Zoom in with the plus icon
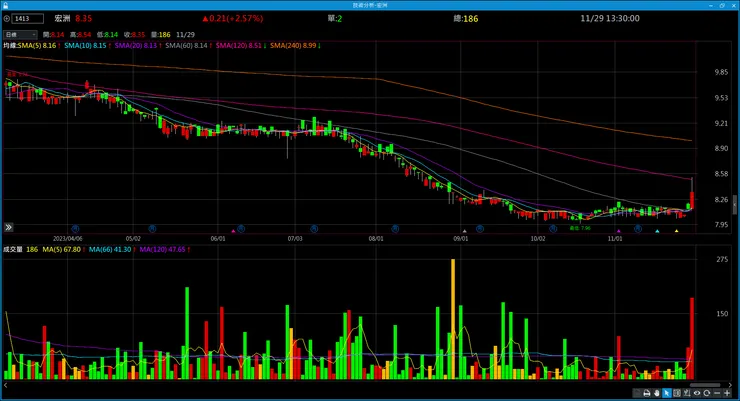Screen dimensions: 740x401 [727, 393]
